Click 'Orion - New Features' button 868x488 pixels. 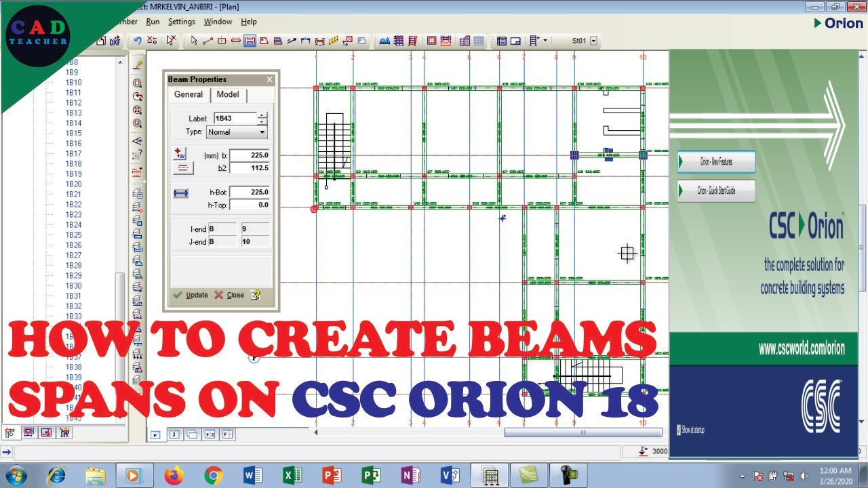[x=716, y=162]
